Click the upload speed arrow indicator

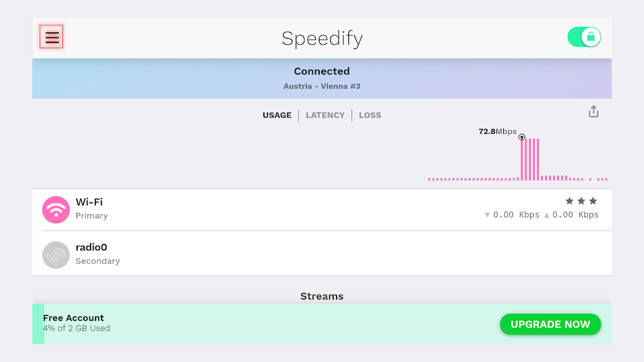pyautogui.click(x=548, y=215)
